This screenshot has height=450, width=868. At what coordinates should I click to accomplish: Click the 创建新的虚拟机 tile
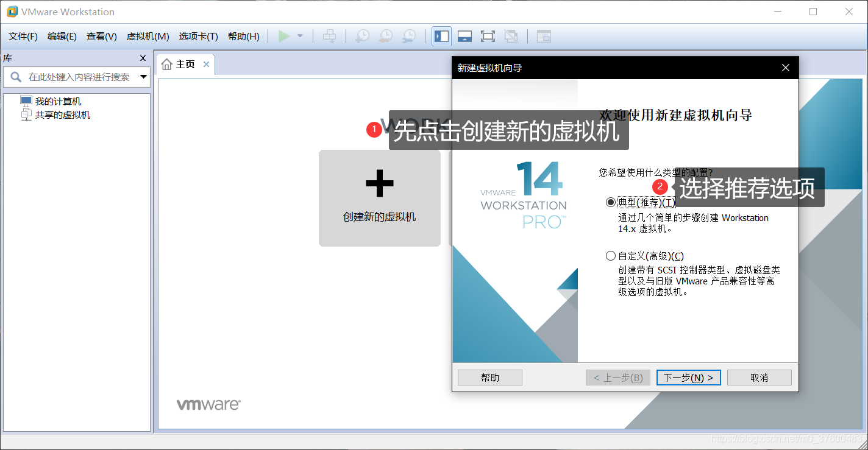pyautogui.click(x=379, y=199)
